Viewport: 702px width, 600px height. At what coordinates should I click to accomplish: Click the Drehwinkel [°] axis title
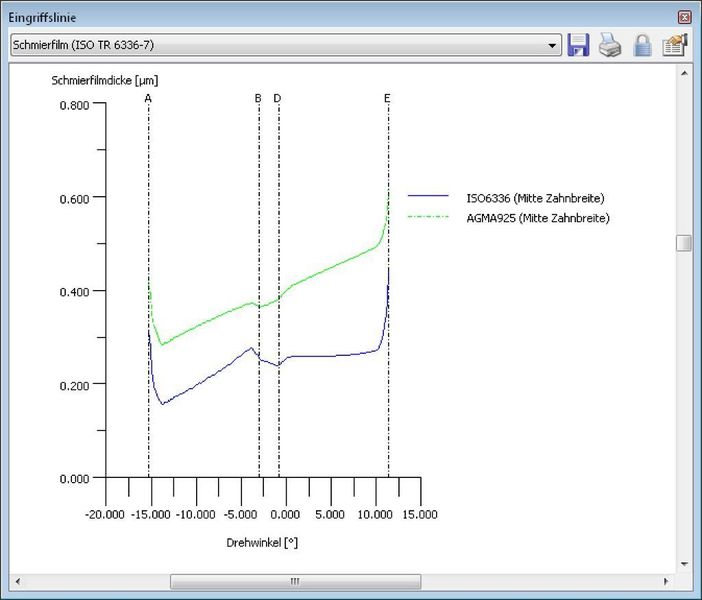pyautogui.click(x=262, y=543)
